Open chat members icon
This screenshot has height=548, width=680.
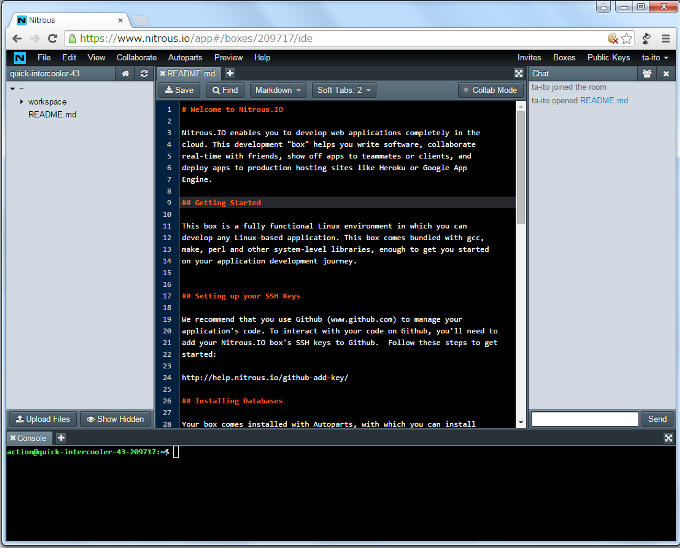click(647, 74)
